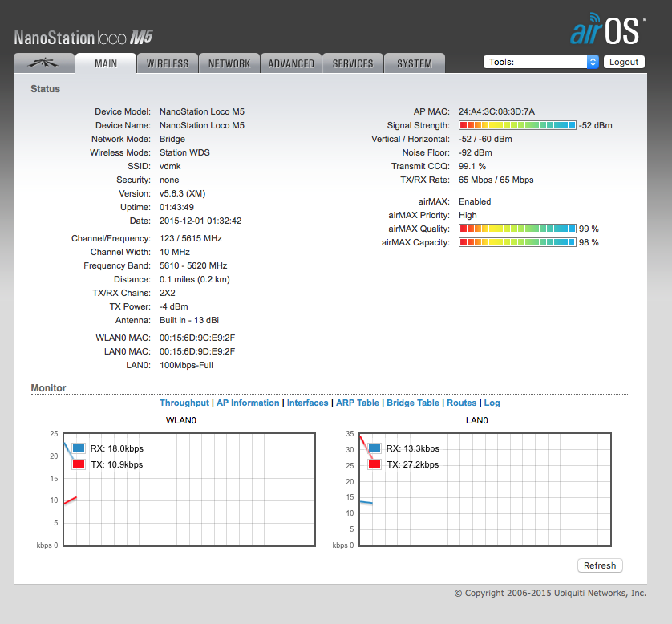Screen dimensions: 672x624
Task: Click the NanoStation loco M5 logo
Action: [83, 38]
